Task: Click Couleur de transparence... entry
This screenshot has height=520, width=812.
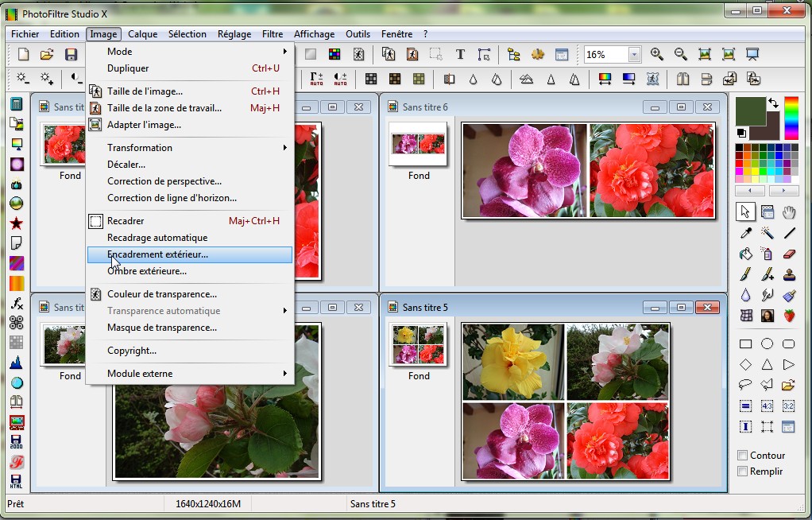Action: pyautogui.click(x=190, y=294)
